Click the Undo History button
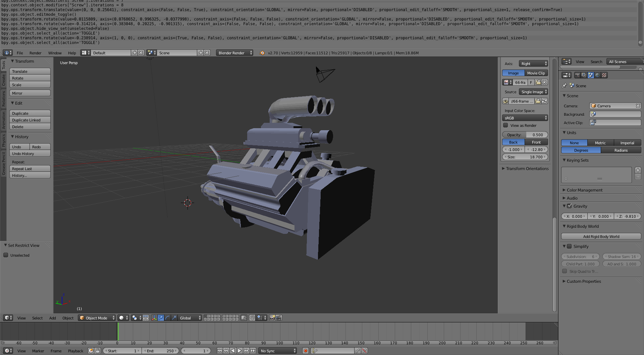 click(x=30, y=153)
